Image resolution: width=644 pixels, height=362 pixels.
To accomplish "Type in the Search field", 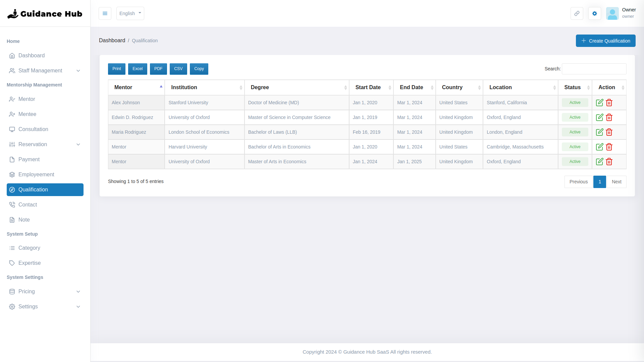I will pyautogui.click(x=594, y=69).
